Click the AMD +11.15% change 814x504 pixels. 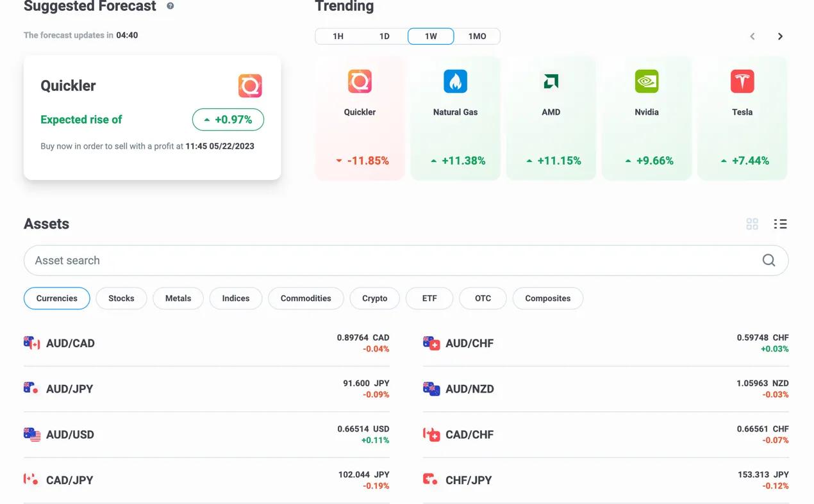(554, 161)
